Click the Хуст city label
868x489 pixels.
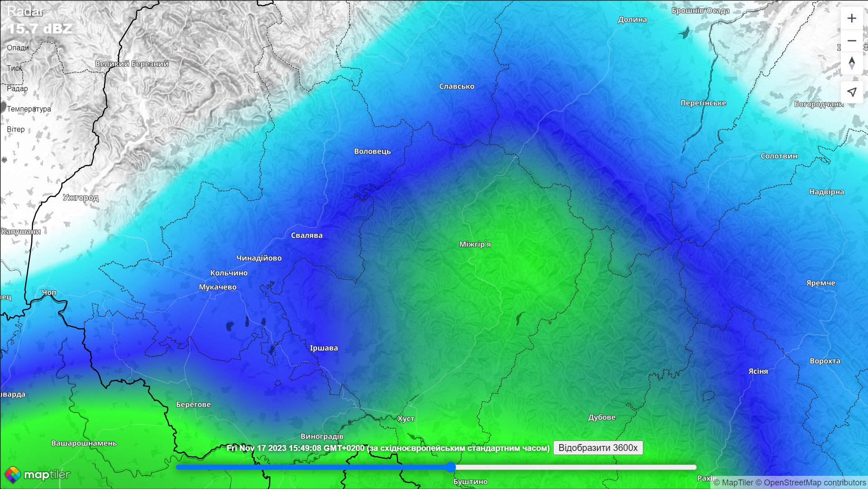pyautogui.click(x=406, y=419)
